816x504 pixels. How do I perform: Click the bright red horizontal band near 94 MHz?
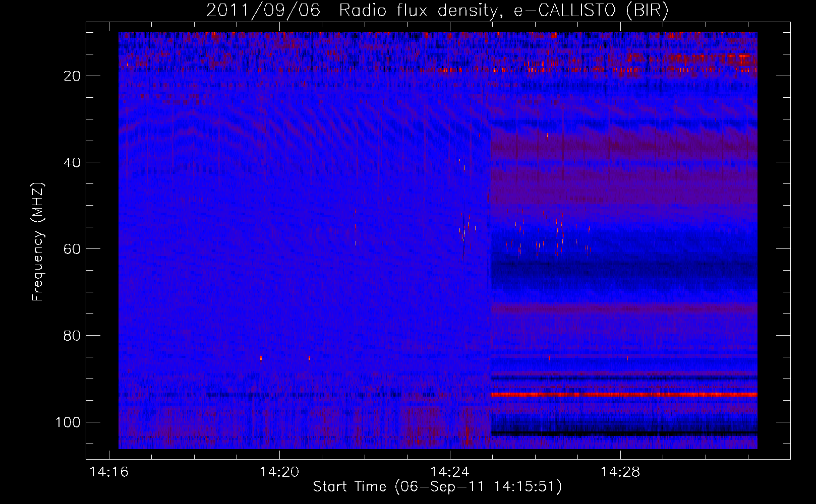point(624,395)
